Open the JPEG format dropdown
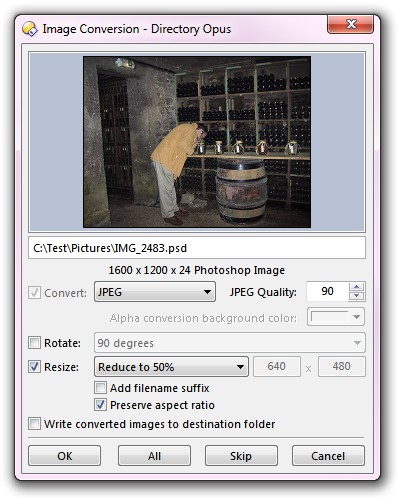Screen dimensions: 399x499 click(x=155, y=292)
